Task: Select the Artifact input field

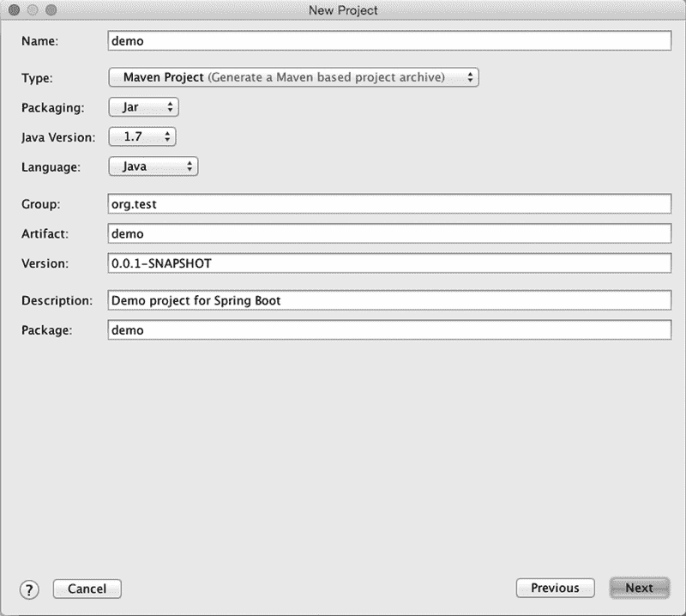Action: point(389,233)
